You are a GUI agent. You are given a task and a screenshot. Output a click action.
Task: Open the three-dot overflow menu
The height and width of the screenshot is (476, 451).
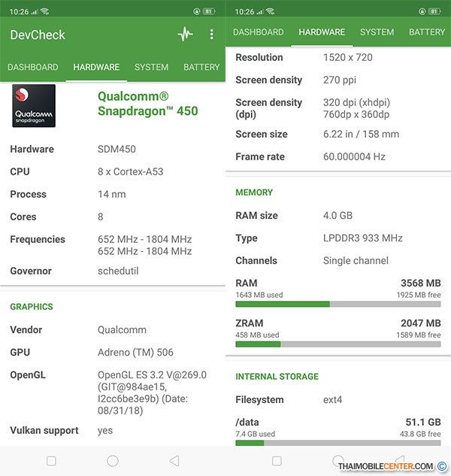[x=211, y=35]
